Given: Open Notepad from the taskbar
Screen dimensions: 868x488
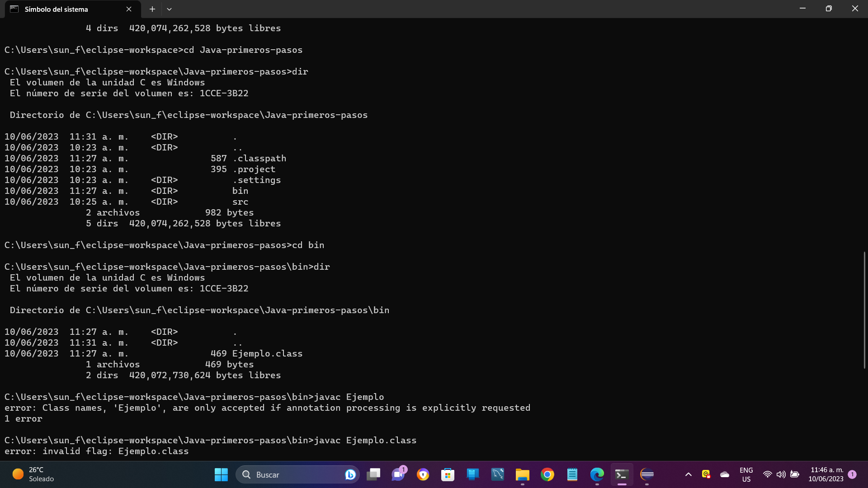Looking at the screenshot, I should pos(572,474).
